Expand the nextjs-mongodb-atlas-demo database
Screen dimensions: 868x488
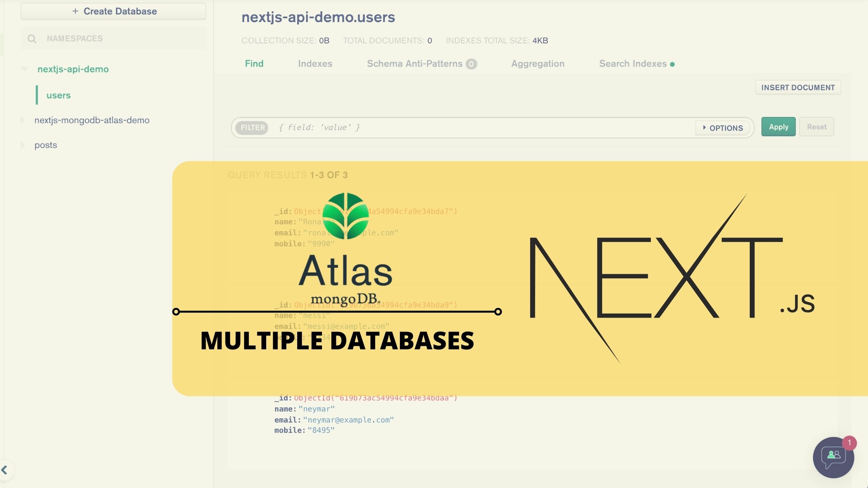(x=23, y=120)
